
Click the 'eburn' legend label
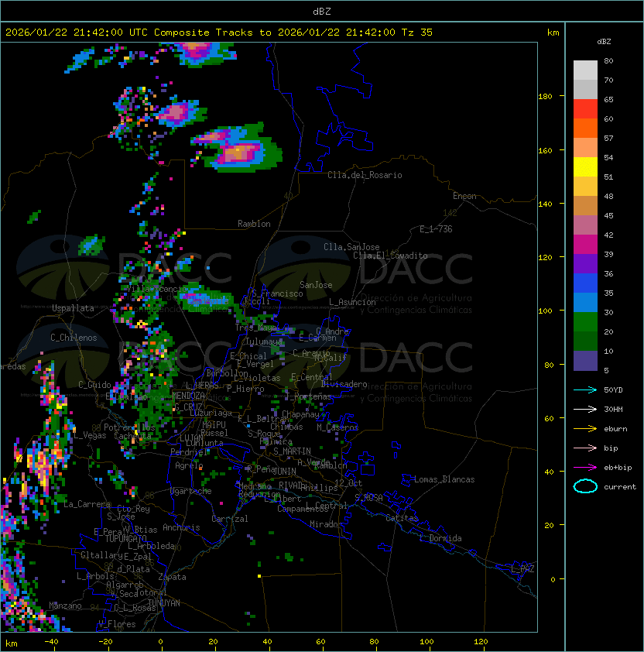point(615,429)
